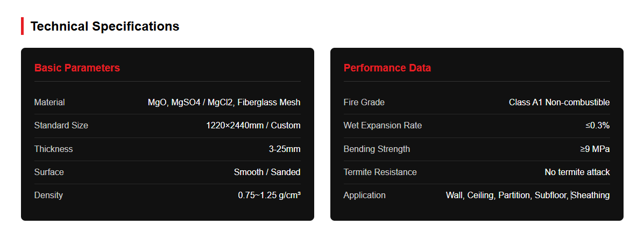Click the Fire Grade label
Image resolution: width=644 pixels, height=239 pixels.
pos(364,103)
